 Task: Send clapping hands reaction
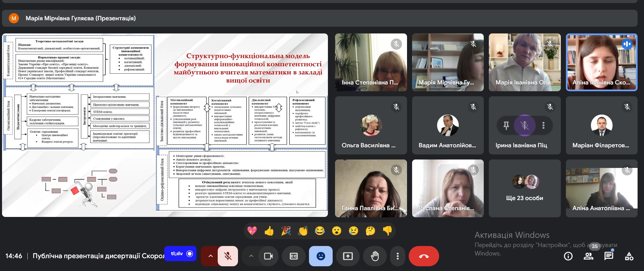(303, 231)
